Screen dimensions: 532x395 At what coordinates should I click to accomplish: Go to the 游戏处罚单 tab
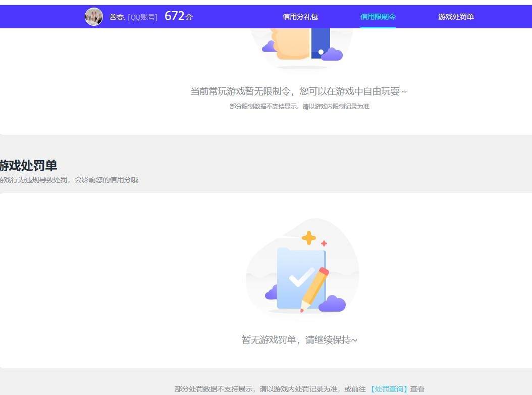tap(456, 17)
